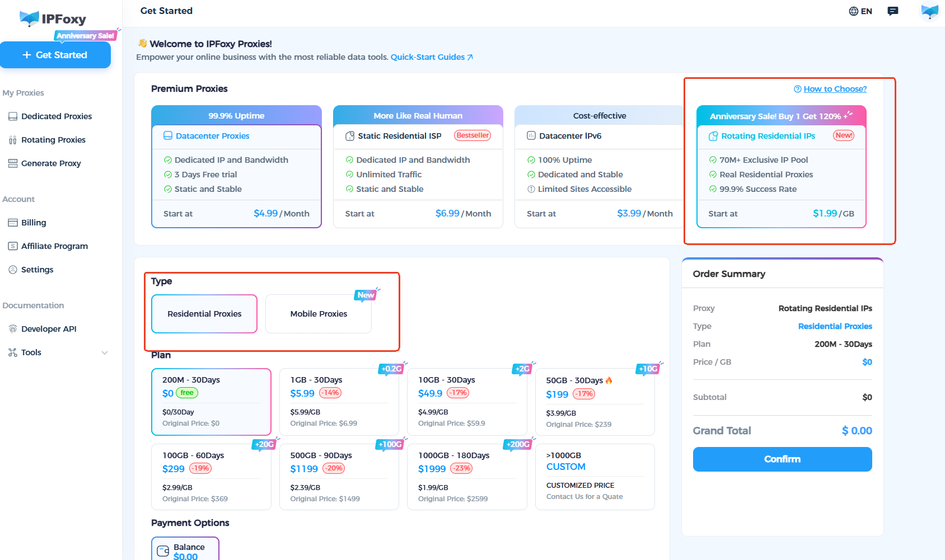Select the Mobile Proxies type
The image size is (945, 560).
(319, 314)
